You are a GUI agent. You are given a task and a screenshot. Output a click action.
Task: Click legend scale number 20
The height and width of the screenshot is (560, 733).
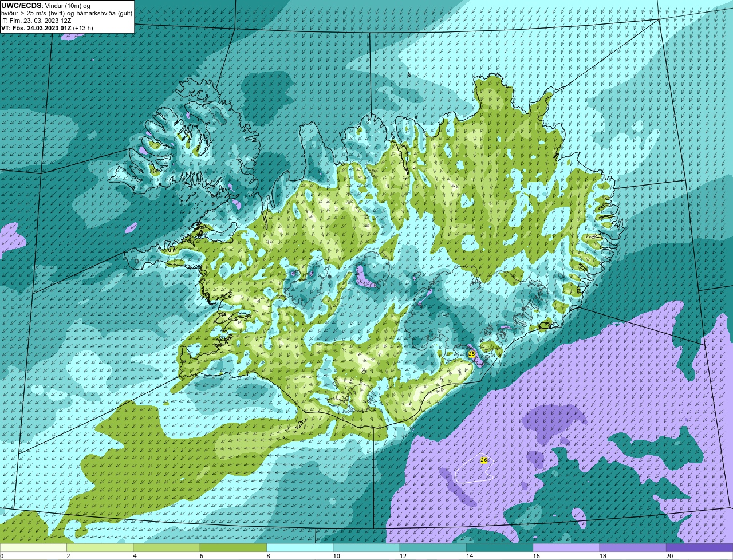pos(669,556)
